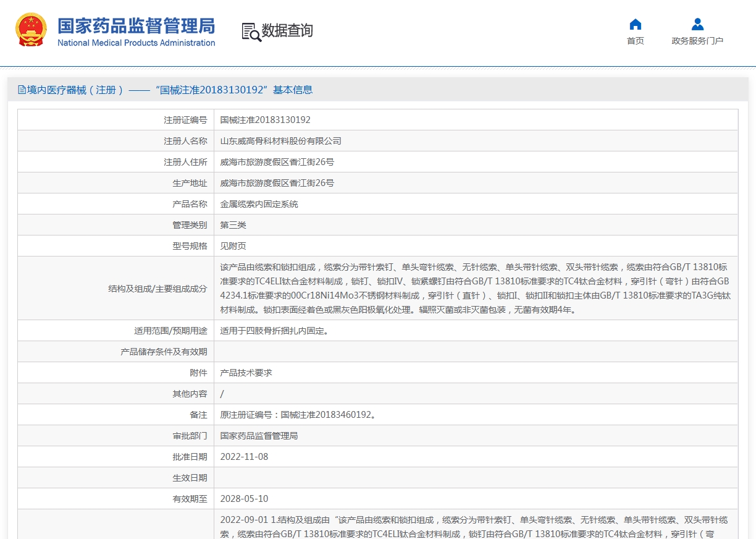Image resolution: width=756 pixels, height=539 pixels.
Task: Open the 产品技术要求 attachment
Action: click(x=246, y=373)
